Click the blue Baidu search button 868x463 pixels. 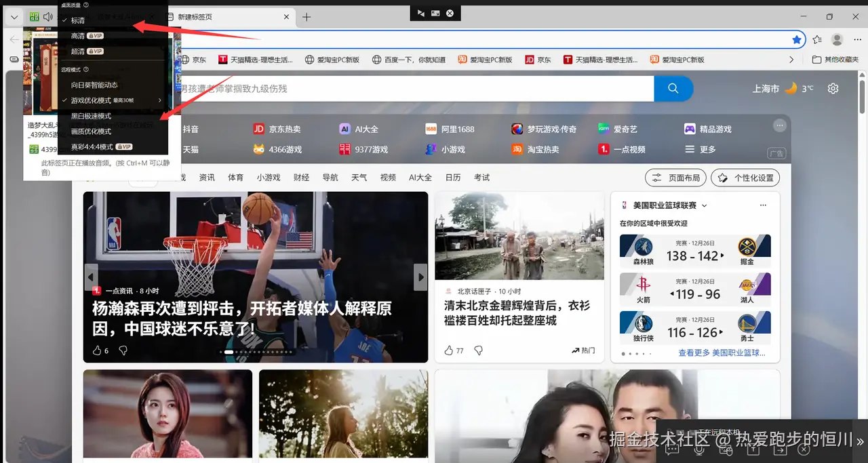click(673, 88)
